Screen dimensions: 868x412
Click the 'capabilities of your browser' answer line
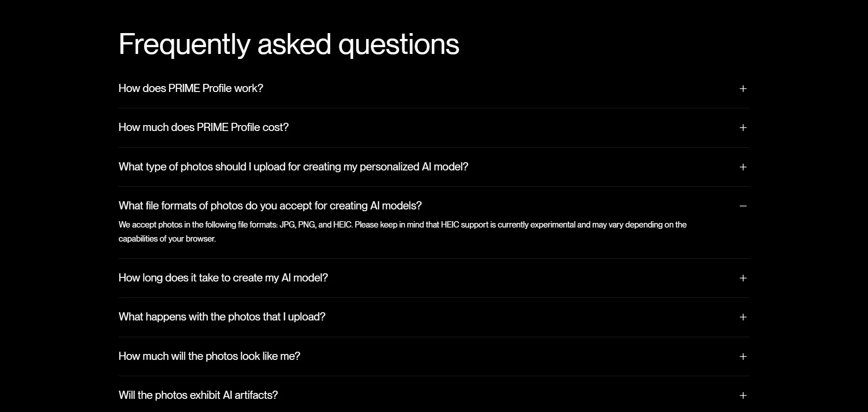coord(167,239)
